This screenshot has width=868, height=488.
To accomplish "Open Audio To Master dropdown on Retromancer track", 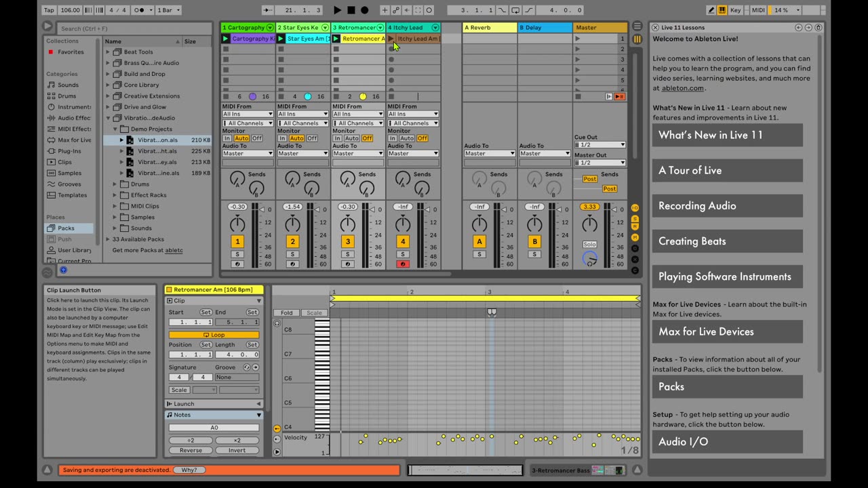I will click(357, 153).
